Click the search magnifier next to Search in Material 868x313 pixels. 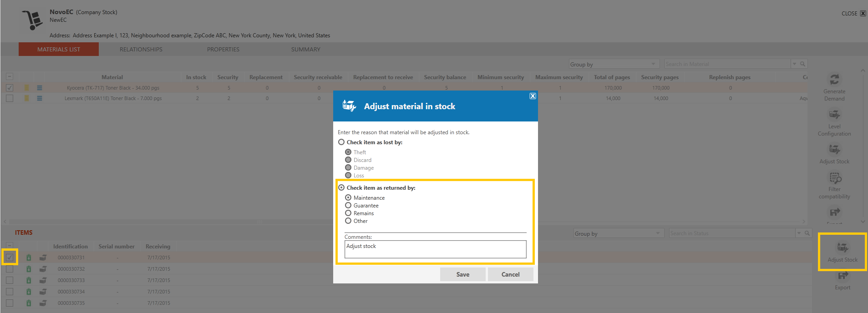click(803, 64)
